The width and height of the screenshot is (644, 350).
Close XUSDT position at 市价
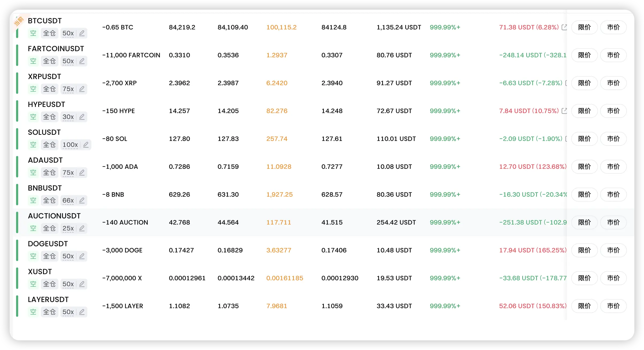click(613, 278)
